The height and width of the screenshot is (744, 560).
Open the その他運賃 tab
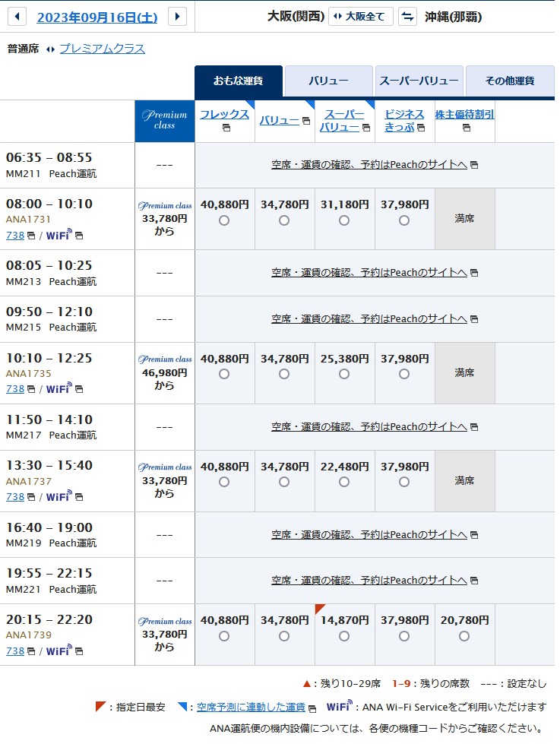point(509,81)
